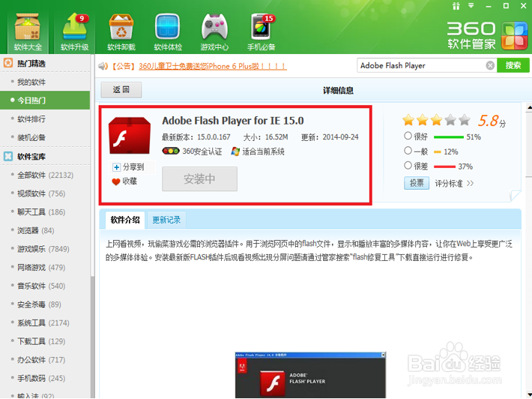This screenshot has width=532, height=399.
Task: Open 聊天工具 (186) category
Action: pyautogui.click(x=41, y=212)
